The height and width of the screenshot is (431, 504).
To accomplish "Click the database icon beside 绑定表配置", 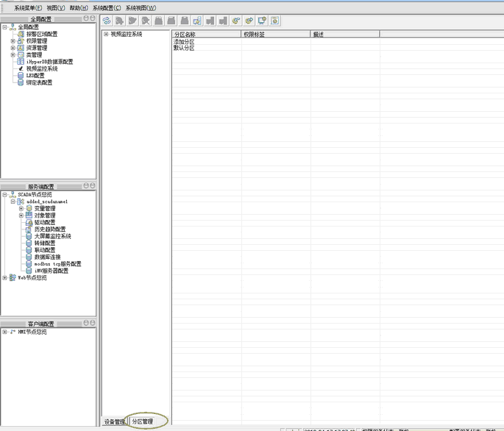I will click(21, 82).
